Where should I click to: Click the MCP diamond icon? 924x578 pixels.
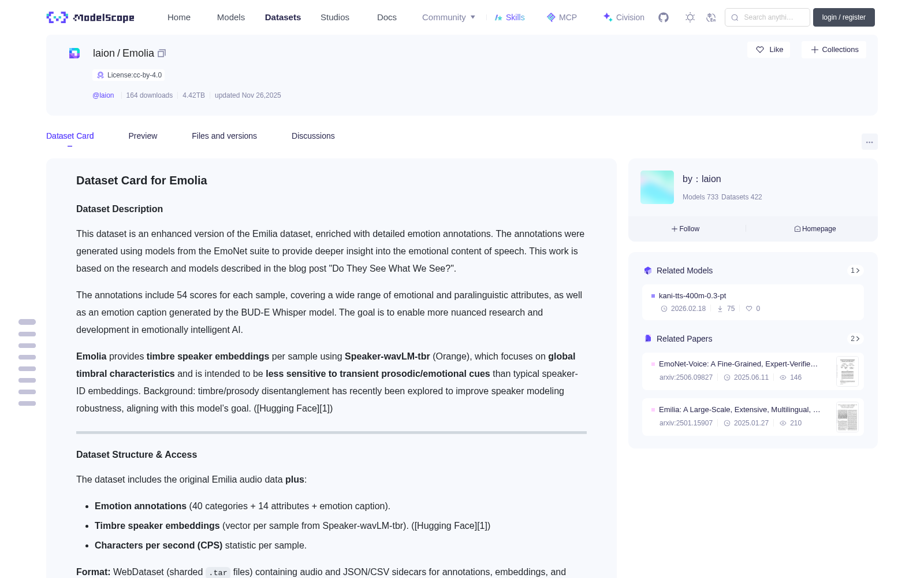pos(551,17)
